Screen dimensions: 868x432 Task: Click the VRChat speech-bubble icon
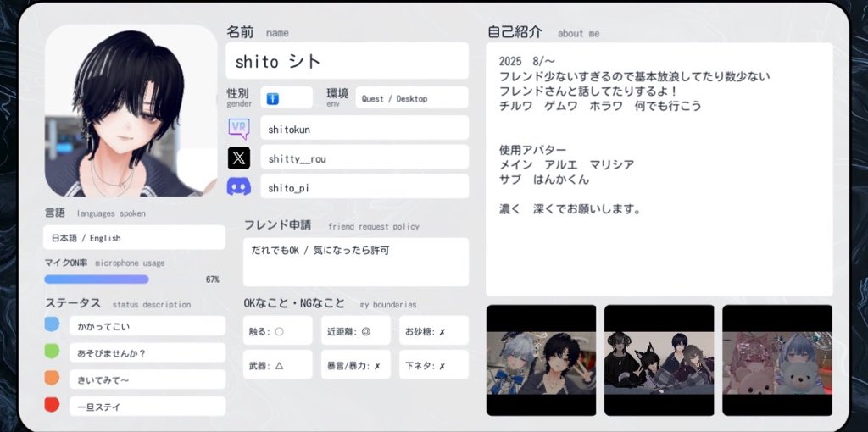239,128
